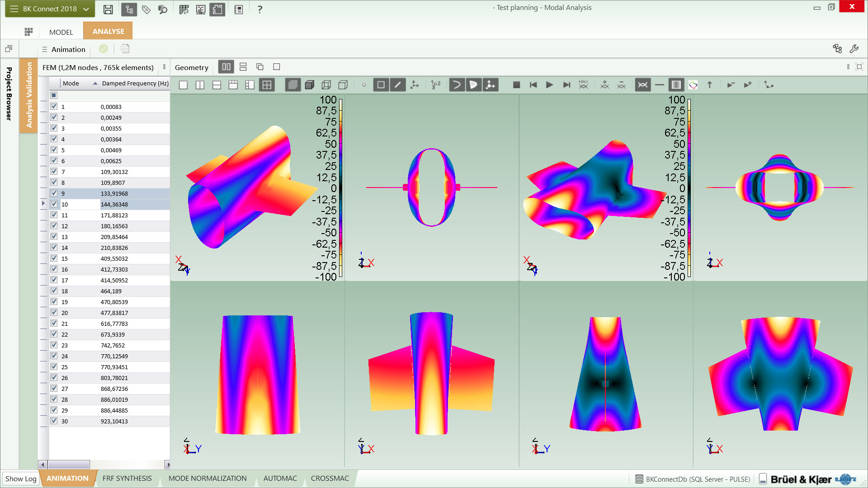Sort by Mode column header arrow
Image resolution: width=868 pixels, height=488 pixels.
[95, 84]
